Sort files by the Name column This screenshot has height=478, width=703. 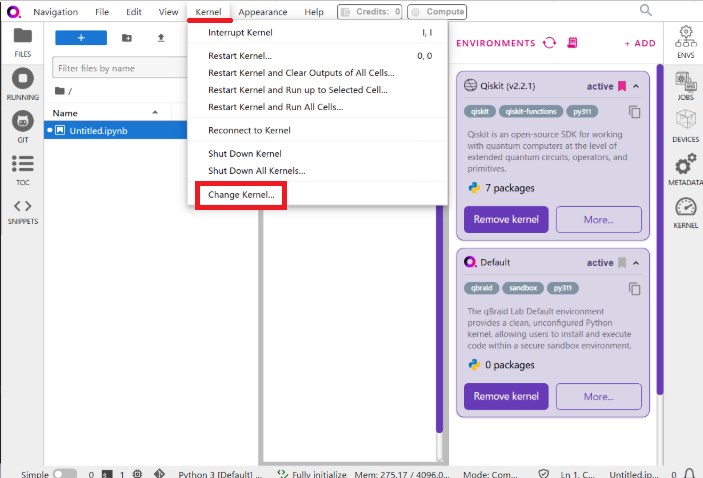65,113
